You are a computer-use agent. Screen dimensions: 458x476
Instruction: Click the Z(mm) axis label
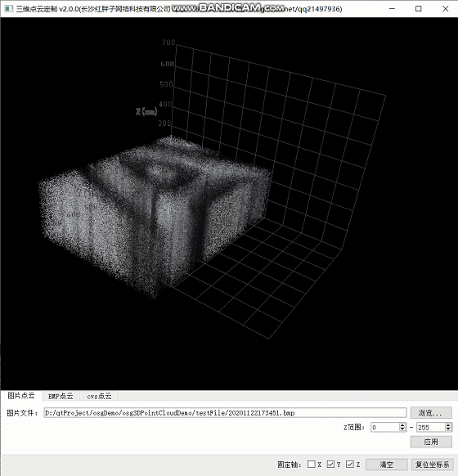(146, 111)
